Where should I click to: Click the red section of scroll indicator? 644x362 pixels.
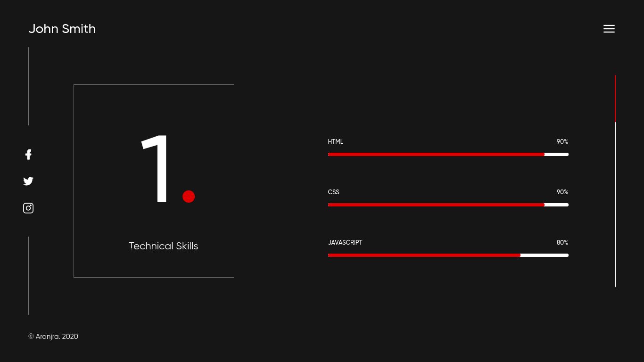tap(615, 98)
